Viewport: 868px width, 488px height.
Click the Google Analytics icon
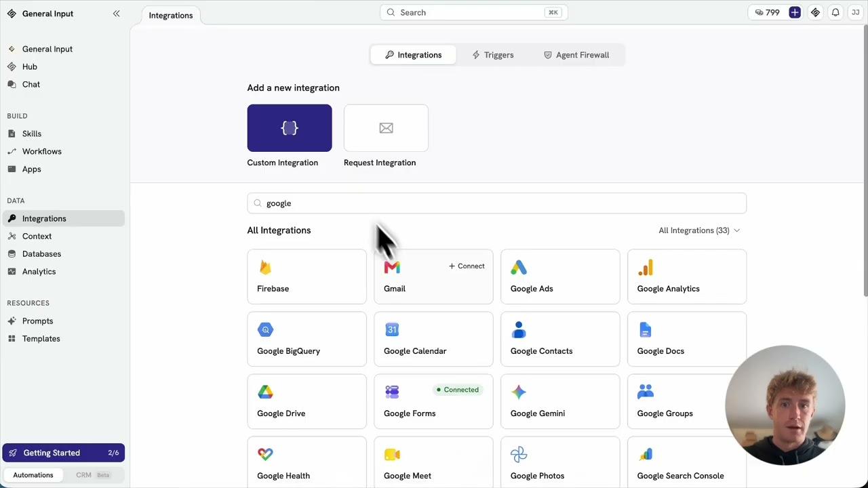646,267
